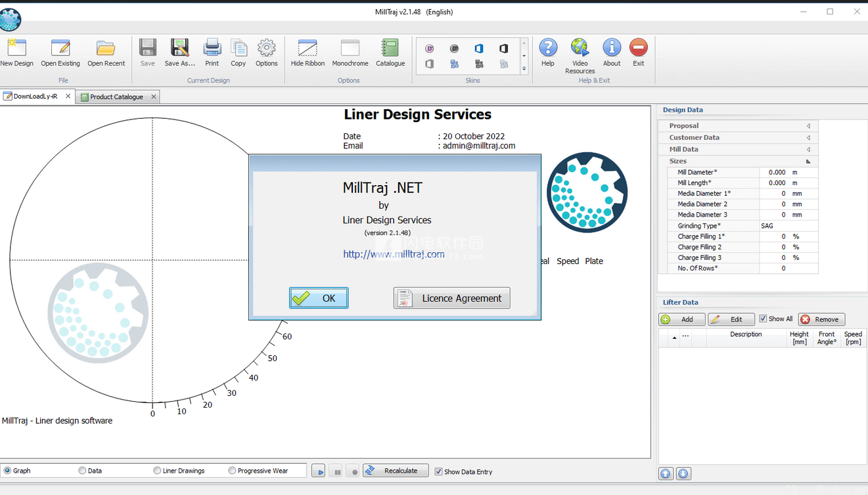Click the Monochrome icon
The image size is (868, 495).
pos(350,49)
